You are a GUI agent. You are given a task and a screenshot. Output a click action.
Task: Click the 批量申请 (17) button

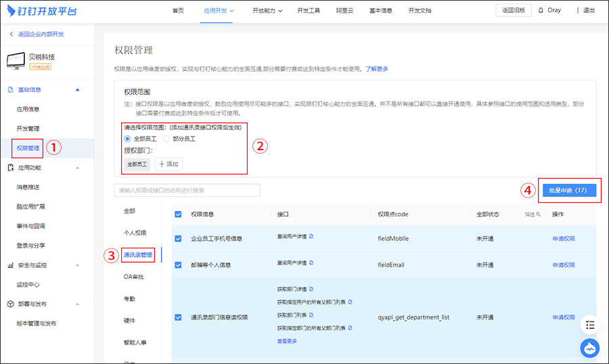[571, 191]
